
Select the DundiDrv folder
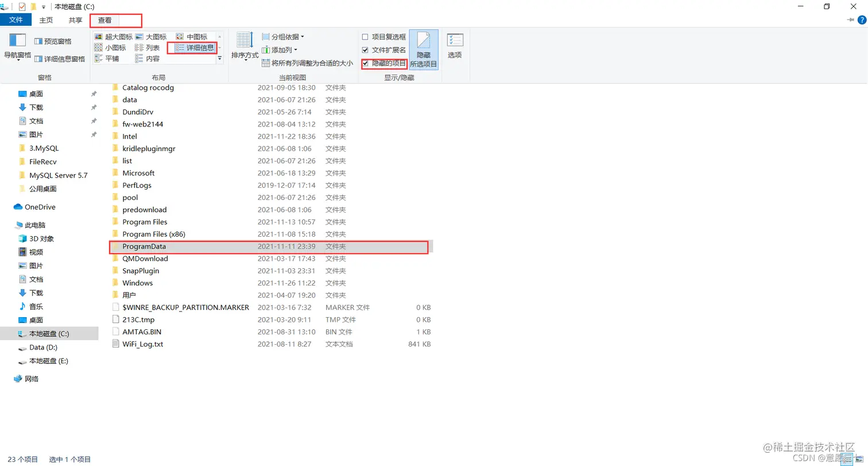pyautogui.click(x=137, y=112)
